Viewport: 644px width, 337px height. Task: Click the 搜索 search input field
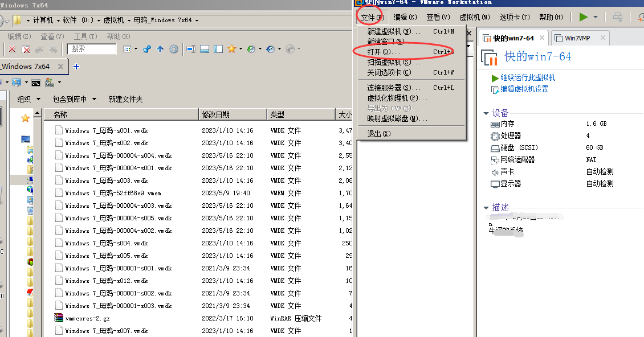[92, 50]
